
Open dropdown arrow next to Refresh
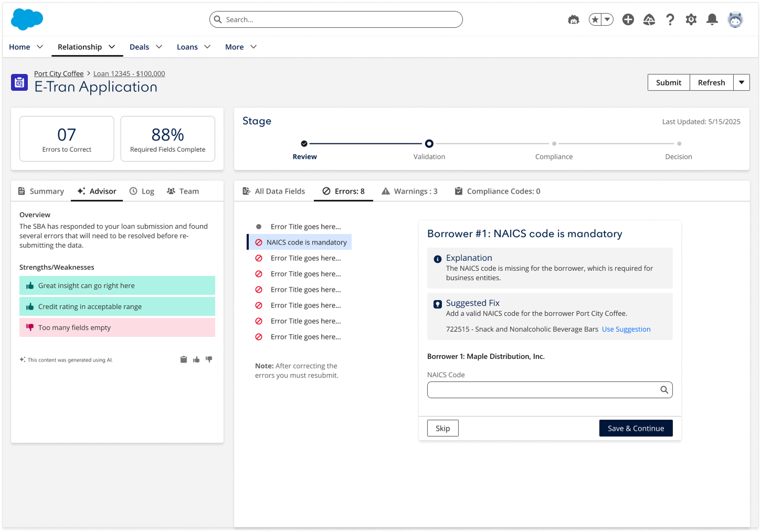click(741, 82)
